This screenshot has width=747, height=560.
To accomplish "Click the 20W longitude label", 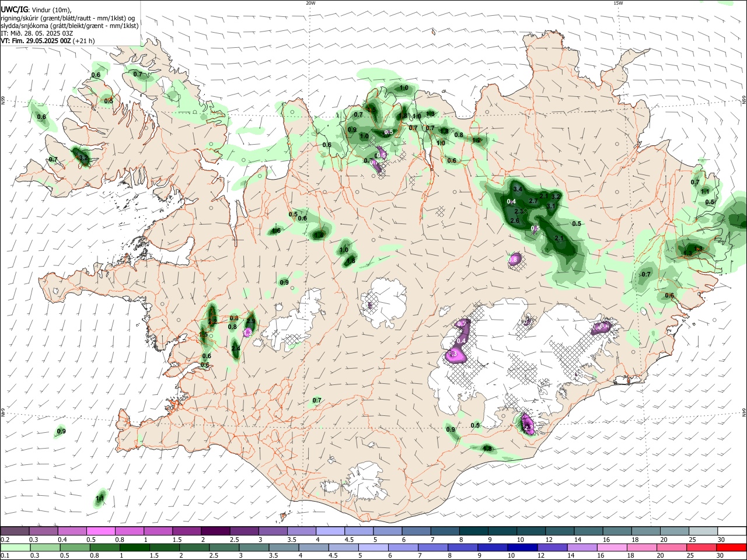I will click(x=310, y=3).
